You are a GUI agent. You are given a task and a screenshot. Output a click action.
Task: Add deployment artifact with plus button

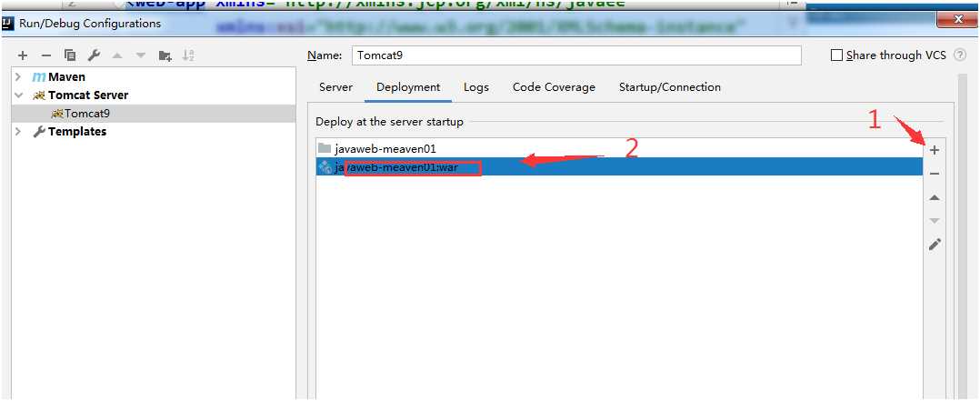(x=935, y=150)
